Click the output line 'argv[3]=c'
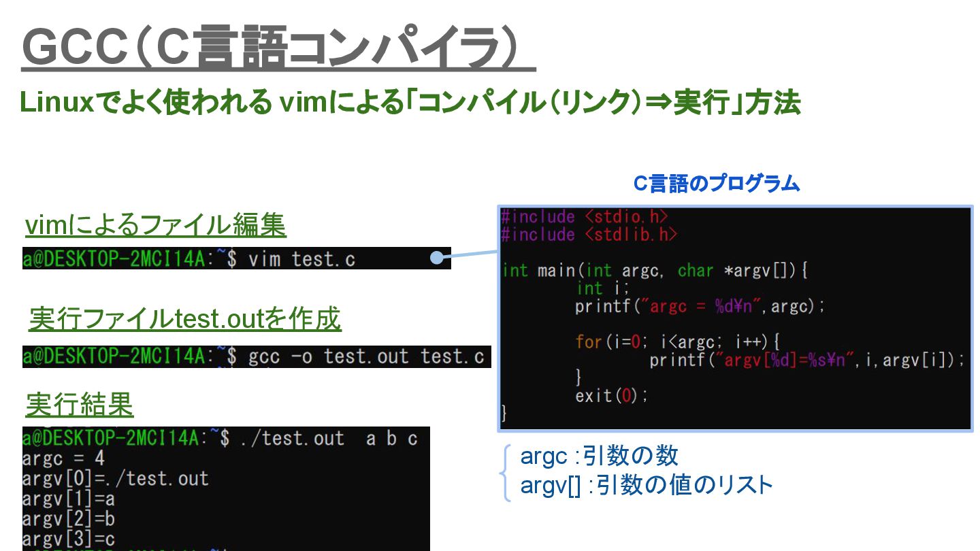The image size is (980, 551). [x=68, y=539]
